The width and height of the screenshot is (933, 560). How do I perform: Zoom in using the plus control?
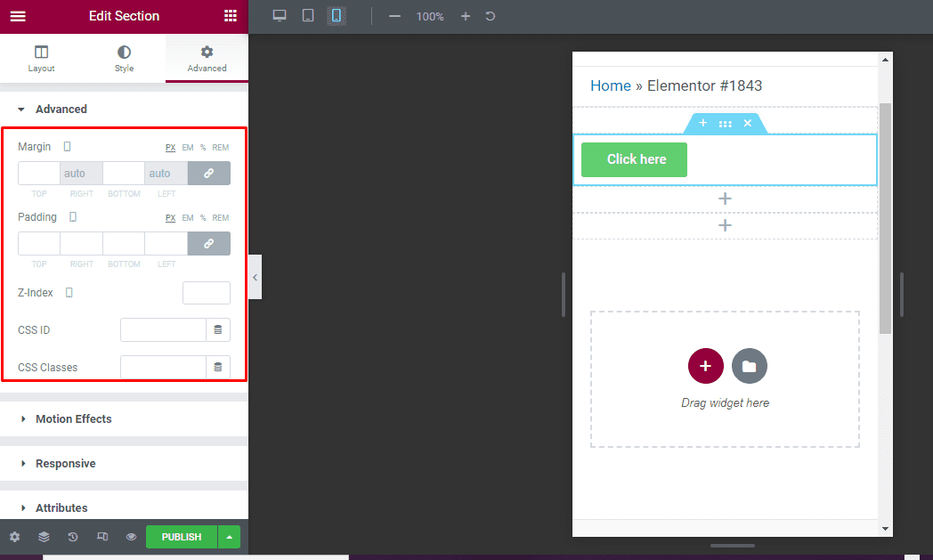point(464,15)
